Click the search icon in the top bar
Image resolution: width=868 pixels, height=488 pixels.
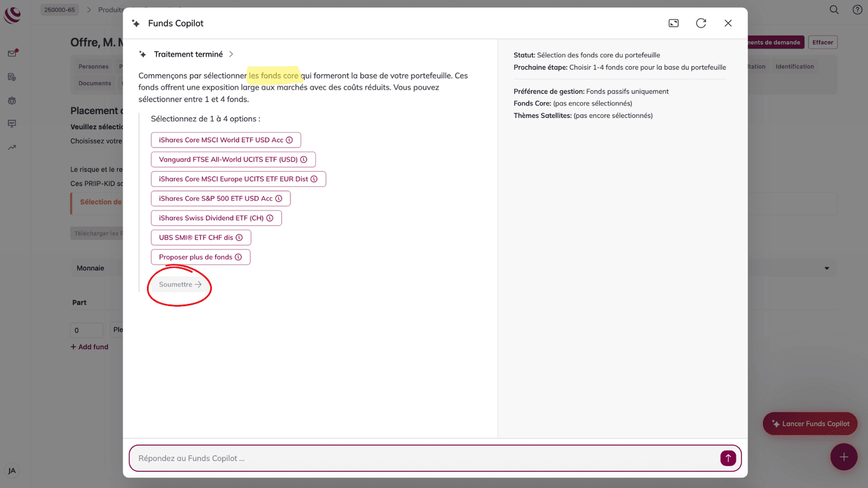click(x=834, y=10)
